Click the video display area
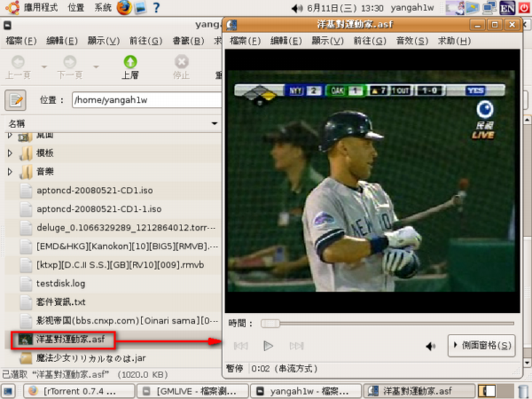Image resolution: width=532 pixels, height=399 pixels. click(x=372, y=181)
